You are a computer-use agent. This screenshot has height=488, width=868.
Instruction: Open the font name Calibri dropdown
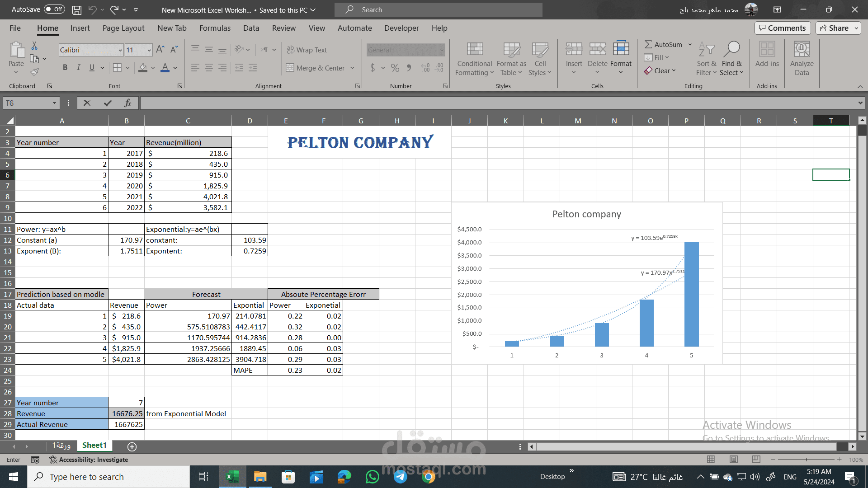tap(120, 50)
